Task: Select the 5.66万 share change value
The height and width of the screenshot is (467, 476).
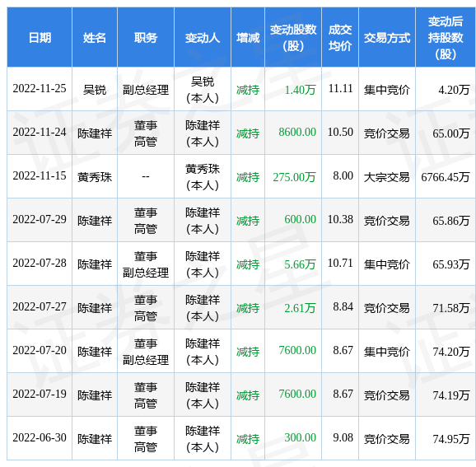Action: [300, 264]
